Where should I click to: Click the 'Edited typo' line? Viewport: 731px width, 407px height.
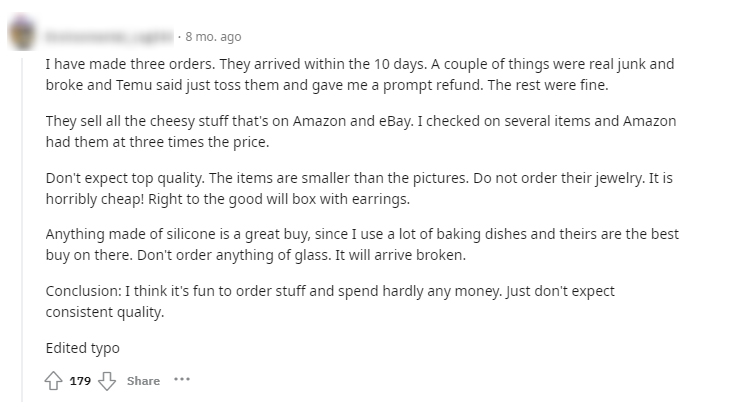tap(83, 348)
